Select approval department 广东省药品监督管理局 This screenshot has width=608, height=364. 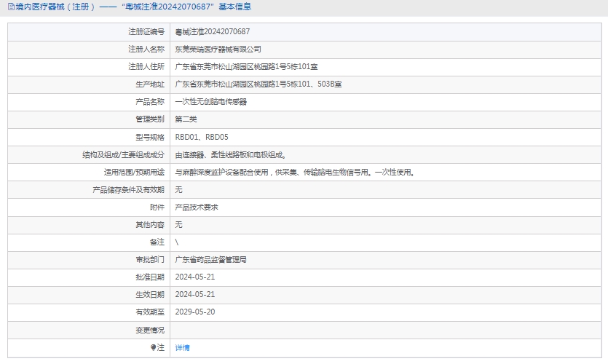(x=211, y=260)
